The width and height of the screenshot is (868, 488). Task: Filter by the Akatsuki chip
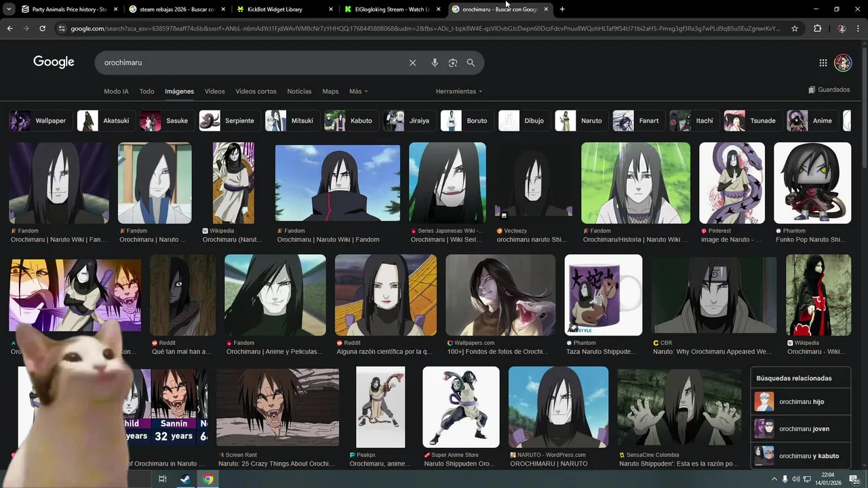point(106,121)
